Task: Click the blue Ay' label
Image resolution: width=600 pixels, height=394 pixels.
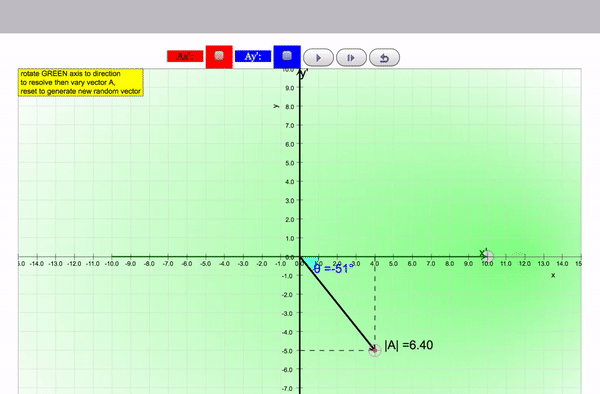Action: tap(253, 56)
